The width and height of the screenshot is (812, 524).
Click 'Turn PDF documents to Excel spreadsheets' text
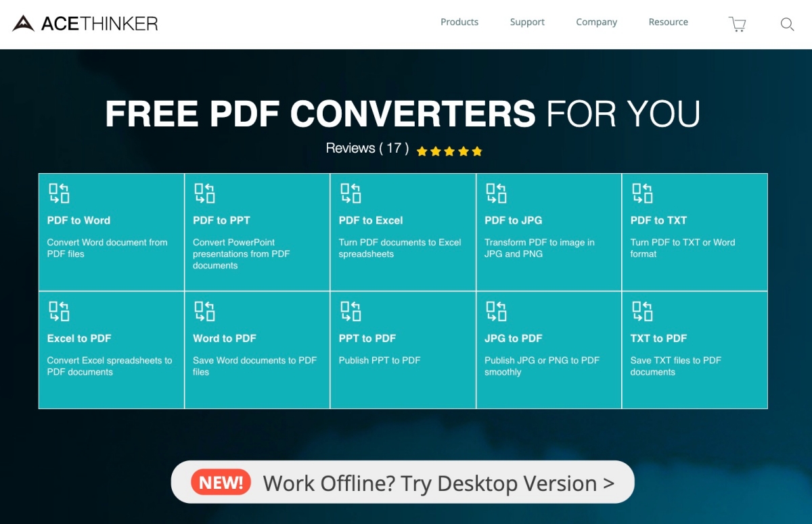[400, 248]
